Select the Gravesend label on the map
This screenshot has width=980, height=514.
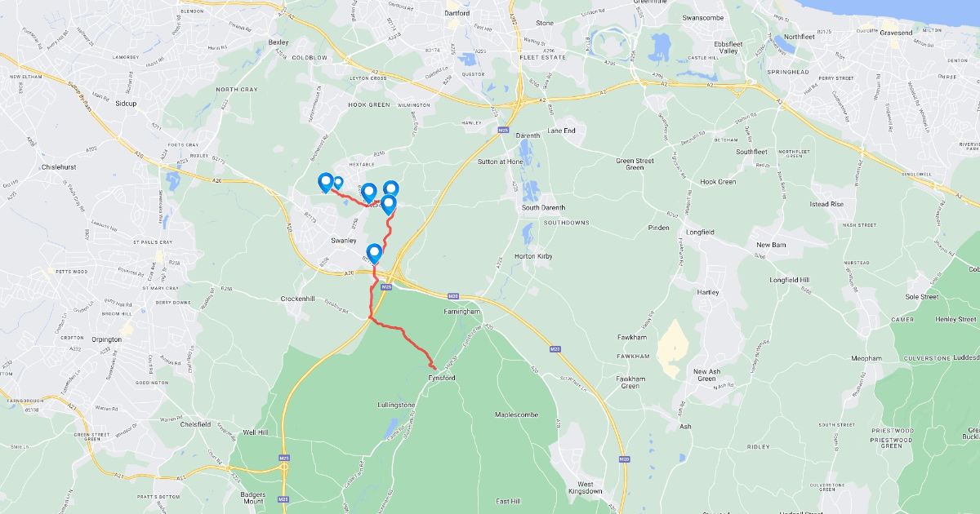click(896, 33)
